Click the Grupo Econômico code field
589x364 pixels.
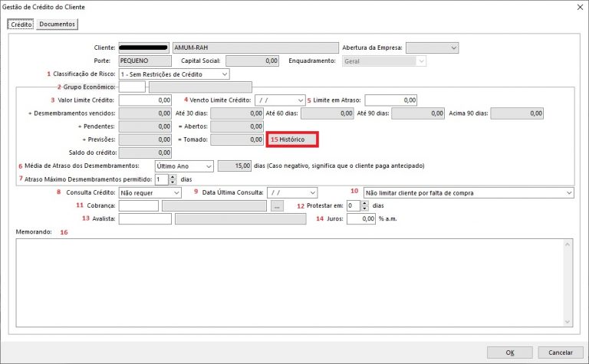coord(132,87)
